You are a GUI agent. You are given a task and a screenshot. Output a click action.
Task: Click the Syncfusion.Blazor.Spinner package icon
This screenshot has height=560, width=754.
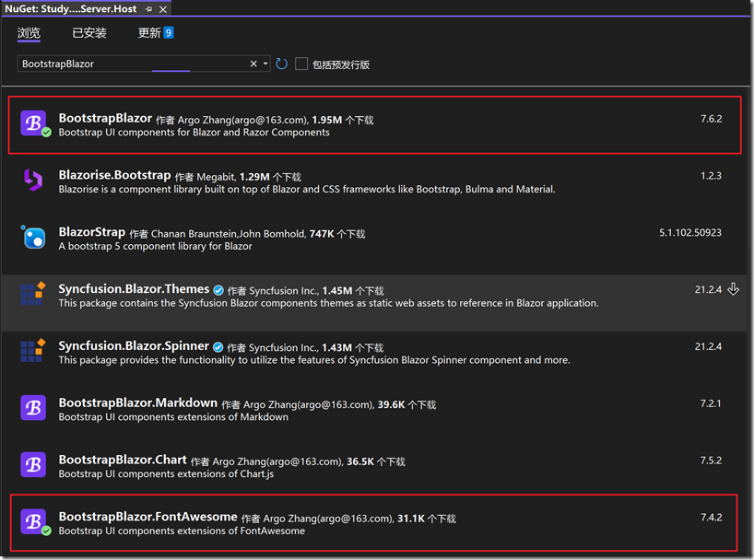[33, 350]
